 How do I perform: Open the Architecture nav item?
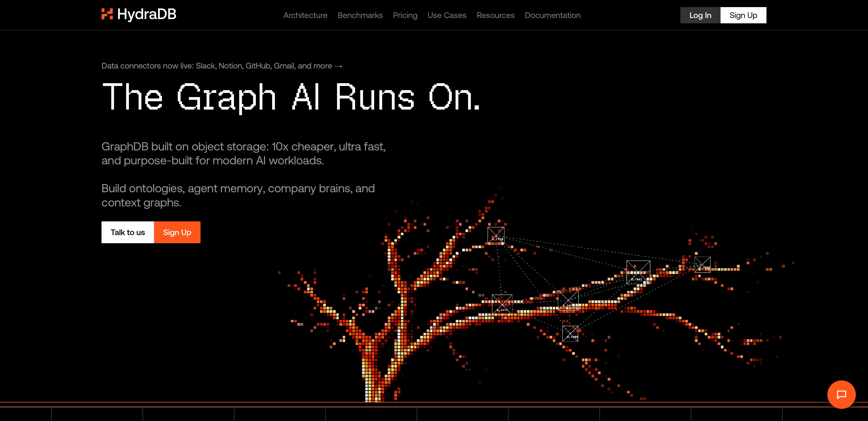click(305, 15)
